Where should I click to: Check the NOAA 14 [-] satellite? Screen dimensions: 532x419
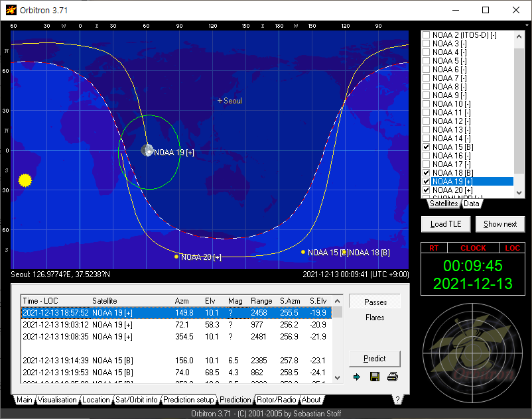427,139
